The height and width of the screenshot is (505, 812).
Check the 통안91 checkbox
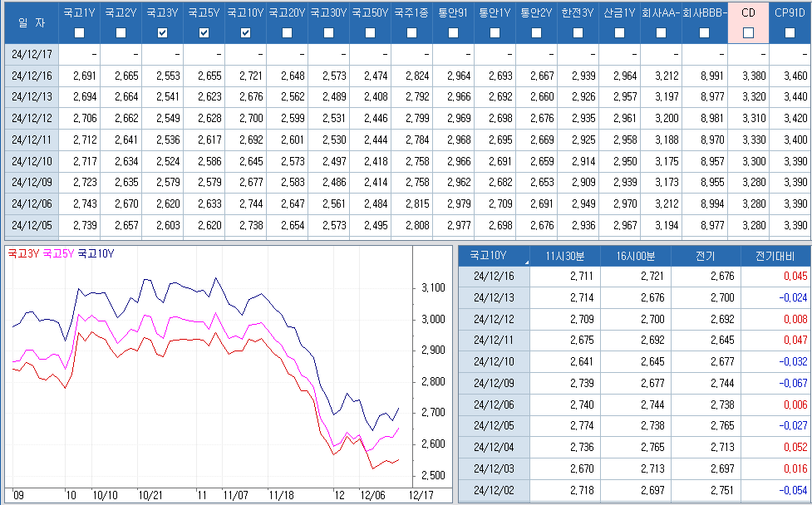(454, 33)
